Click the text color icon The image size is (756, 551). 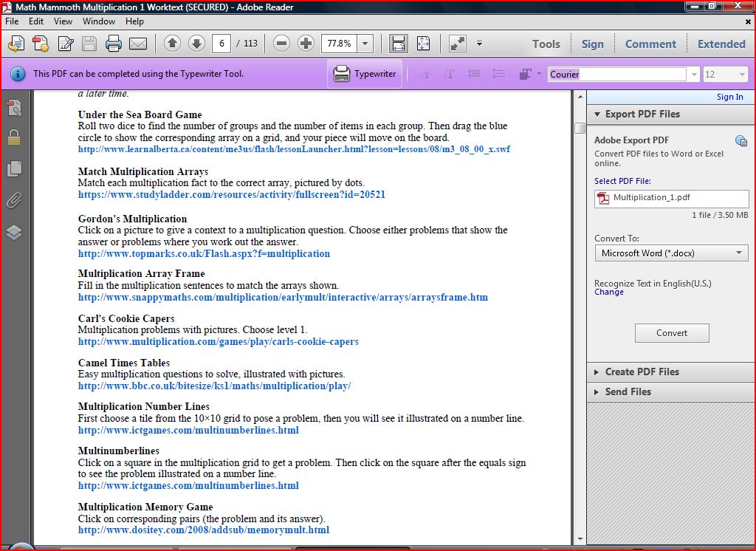(525, 74)
